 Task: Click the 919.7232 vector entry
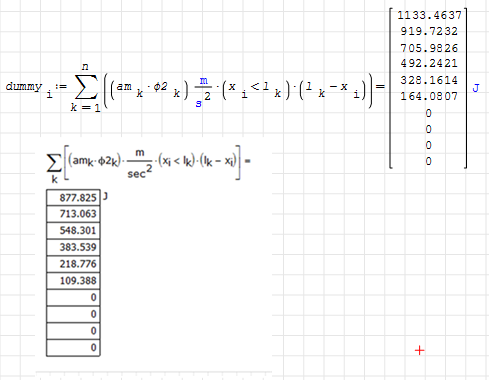429,31
